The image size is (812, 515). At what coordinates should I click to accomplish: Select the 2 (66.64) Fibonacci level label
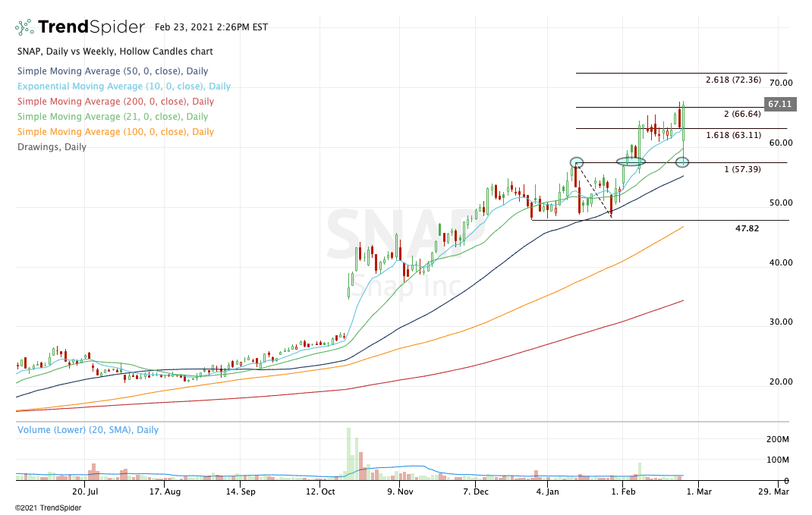(x=742, y=114)
